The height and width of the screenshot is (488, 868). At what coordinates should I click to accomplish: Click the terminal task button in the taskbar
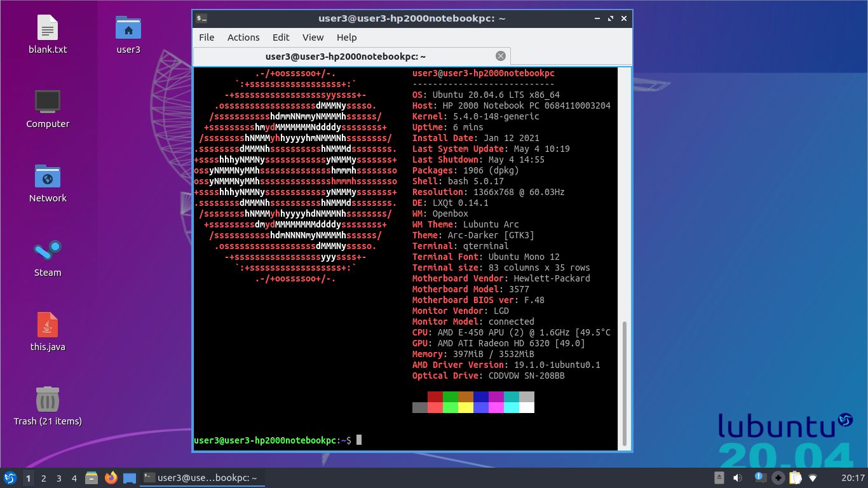click(202, 478)
